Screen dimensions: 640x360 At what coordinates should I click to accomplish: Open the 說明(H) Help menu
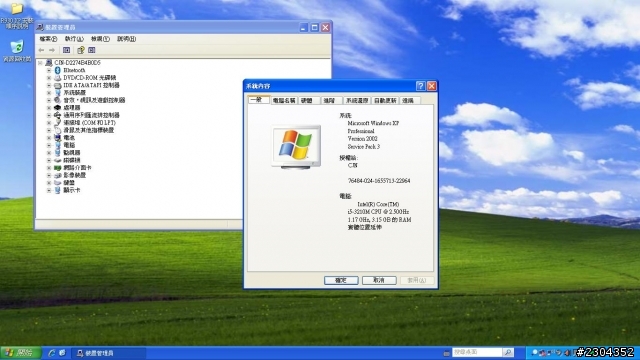[x=126, y=39]
